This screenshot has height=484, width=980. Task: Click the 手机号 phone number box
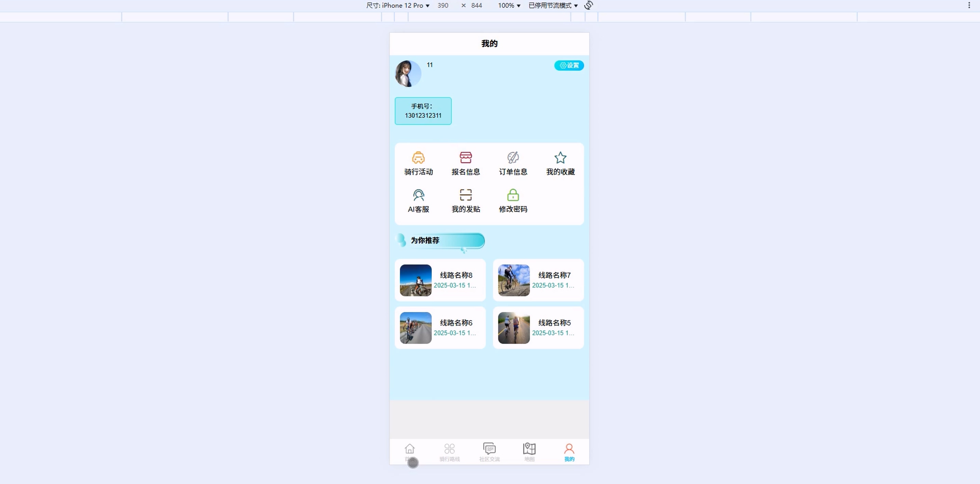[x=423, y=111]
